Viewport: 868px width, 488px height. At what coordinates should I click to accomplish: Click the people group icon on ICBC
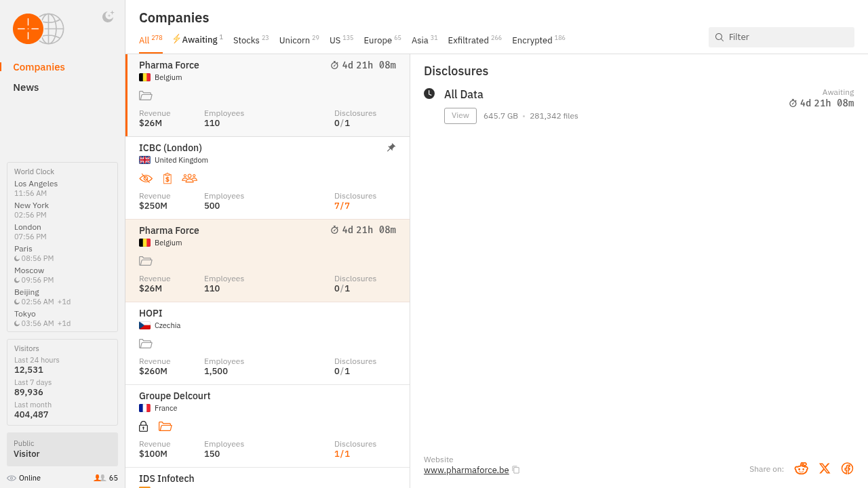(189, 178)
